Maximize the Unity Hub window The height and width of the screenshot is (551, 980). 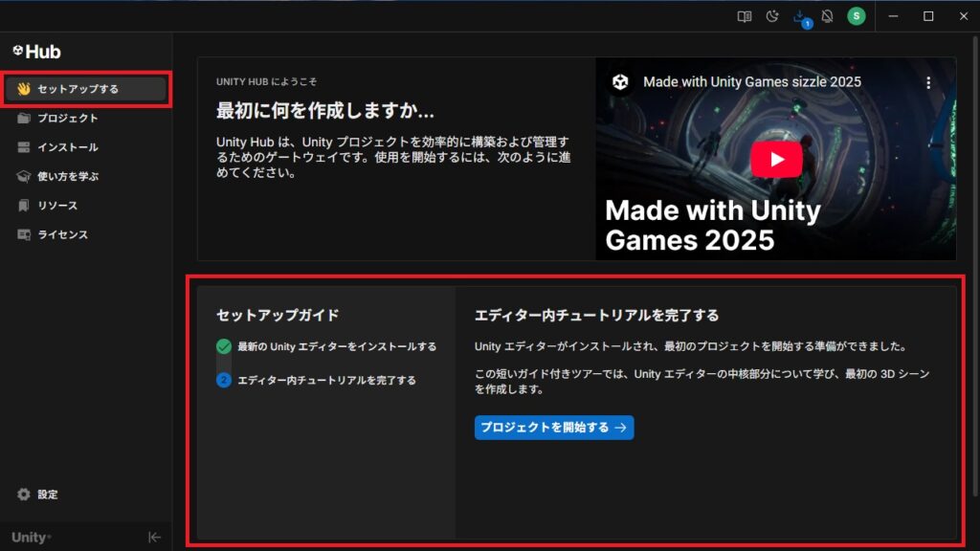(x=928, y=16)
